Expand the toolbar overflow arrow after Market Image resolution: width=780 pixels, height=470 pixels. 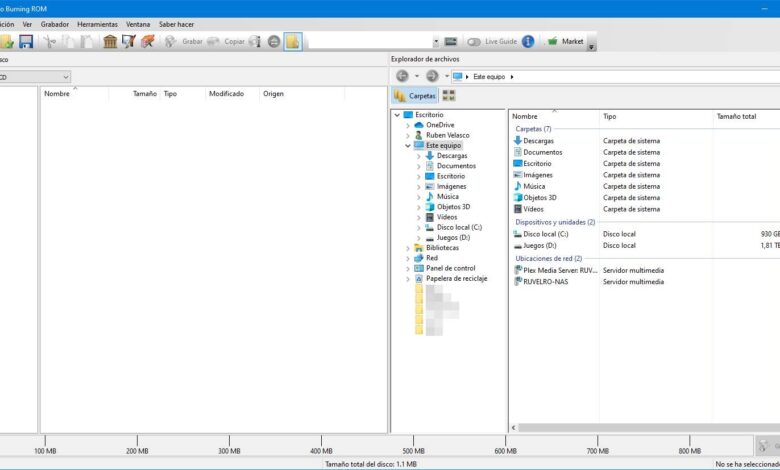click(x=591, y=47)
